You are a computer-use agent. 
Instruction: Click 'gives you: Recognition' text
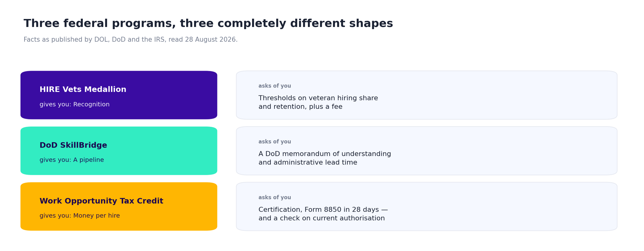[75, 104]
